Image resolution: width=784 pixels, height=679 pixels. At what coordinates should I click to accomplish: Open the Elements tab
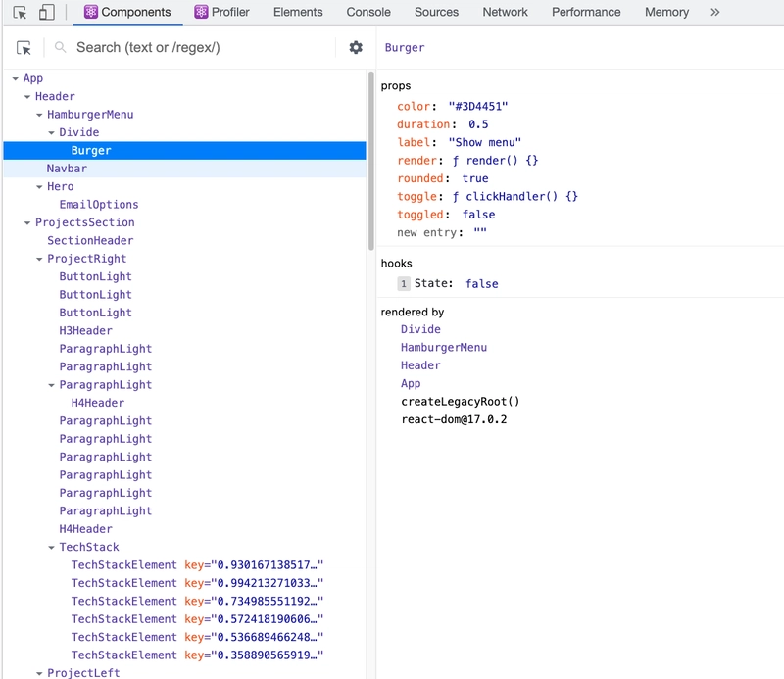tap(298, 12)
